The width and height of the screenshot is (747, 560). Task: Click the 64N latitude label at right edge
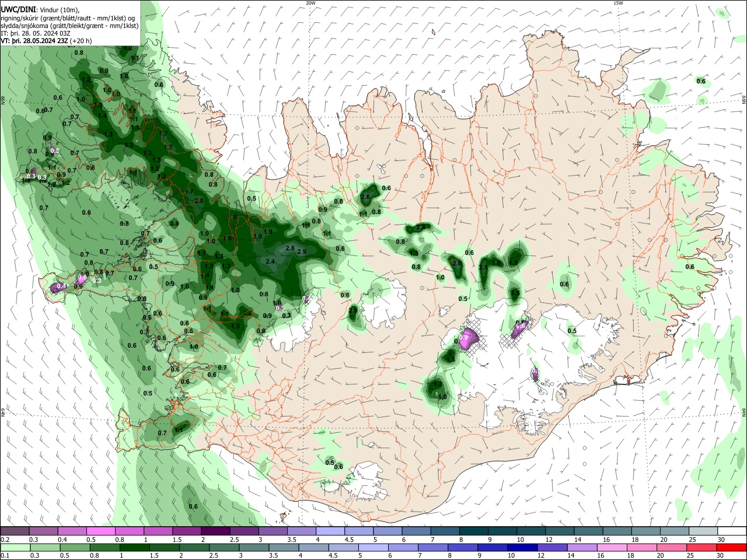pos(743,411)
